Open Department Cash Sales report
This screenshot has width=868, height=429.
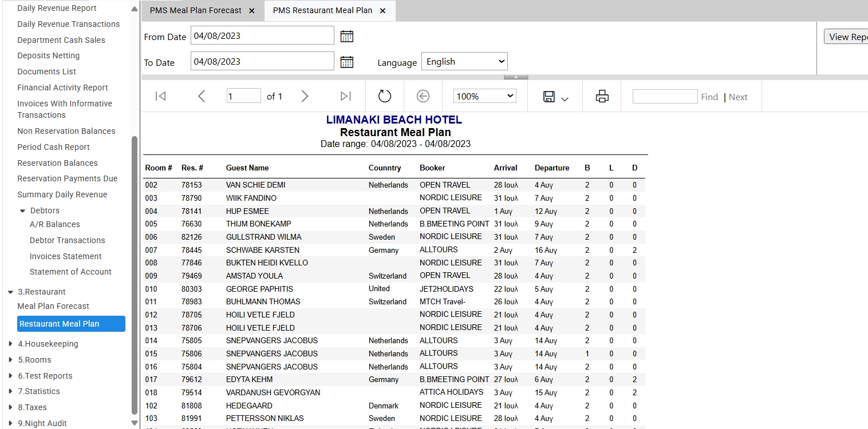(x=61, y=40)
